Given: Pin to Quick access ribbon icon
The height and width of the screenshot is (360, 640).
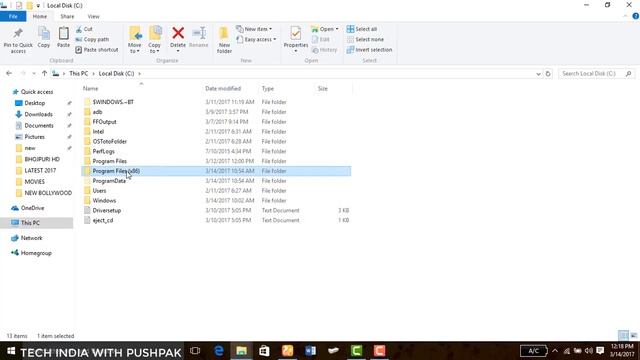Looking at the screenshot, I should click(x=18, y=40).
